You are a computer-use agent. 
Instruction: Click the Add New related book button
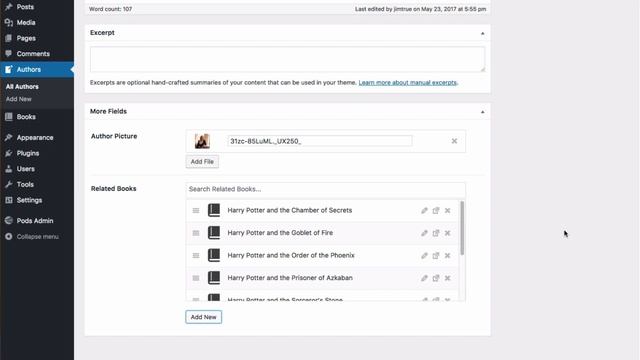(203, 317)
